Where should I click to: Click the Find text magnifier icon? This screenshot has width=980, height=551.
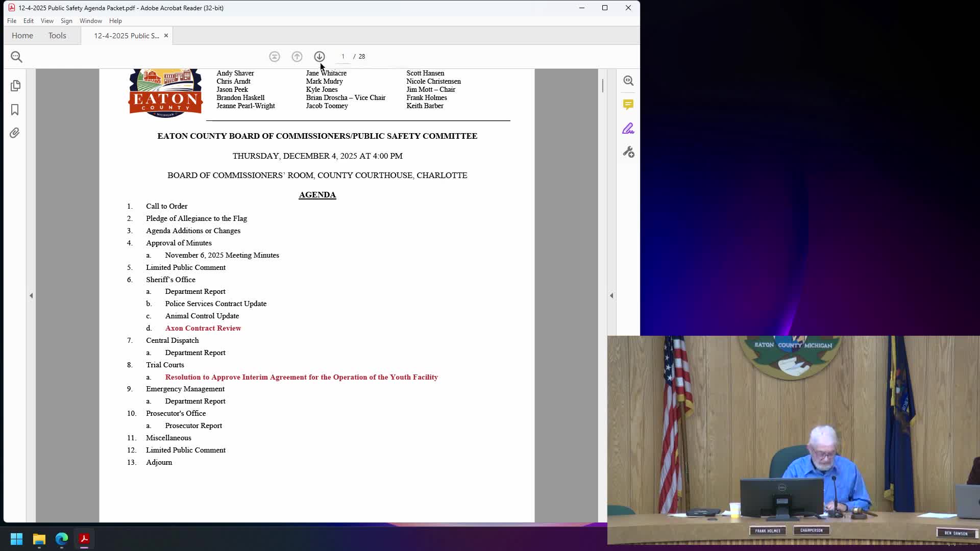pyautogui.click(x=16, y=57)
